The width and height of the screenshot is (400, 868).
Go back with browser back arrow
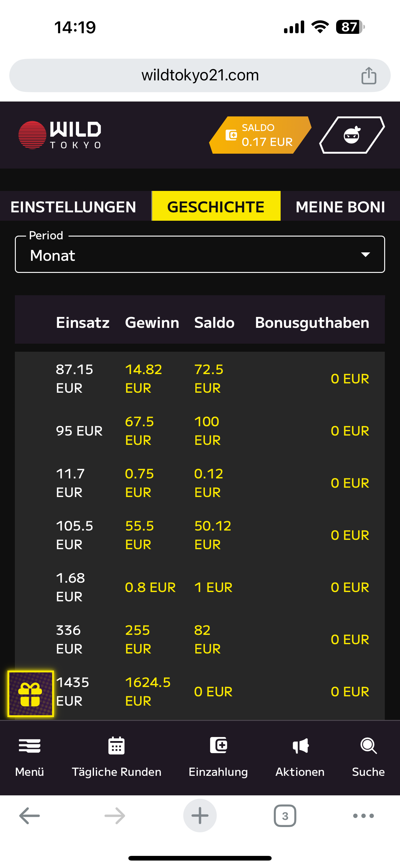coord(30,816)
